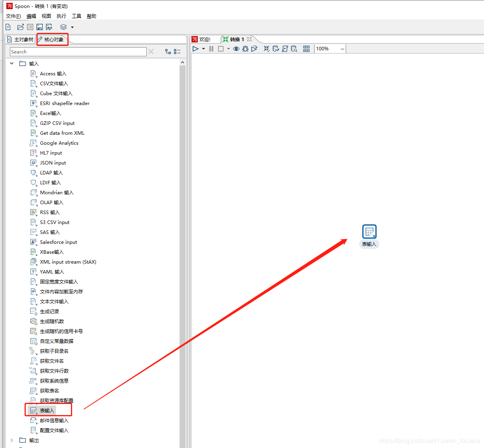The image size is (484, 448).
Task: Expand the 输出 folder
Action: (12, 440)
